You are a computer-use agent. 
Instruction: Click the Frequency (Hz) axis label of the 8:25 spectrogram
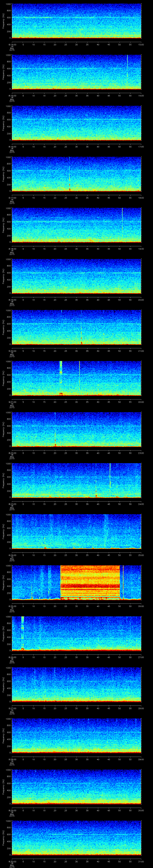(4, 583)
